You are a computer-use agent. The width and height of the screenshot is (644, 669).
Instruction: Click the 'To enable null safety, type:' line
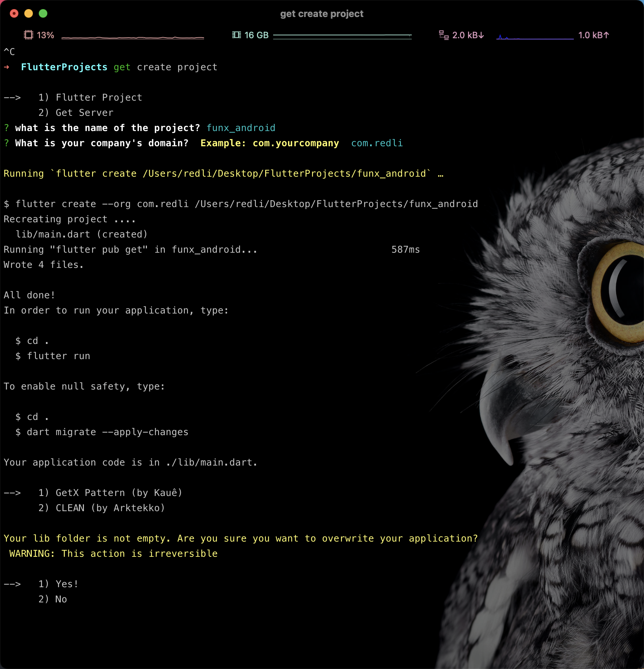point(84,387)
